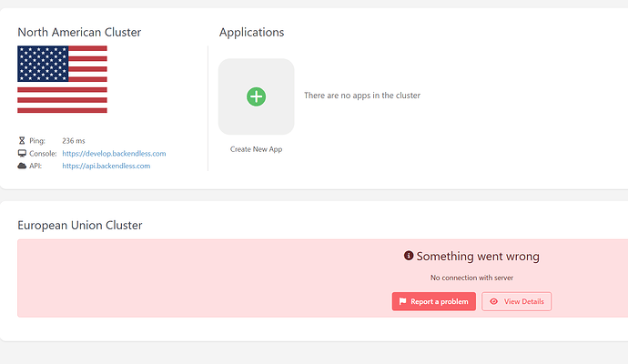
Task: Open the develop.backendless.com console link
Action: (114, 154)
